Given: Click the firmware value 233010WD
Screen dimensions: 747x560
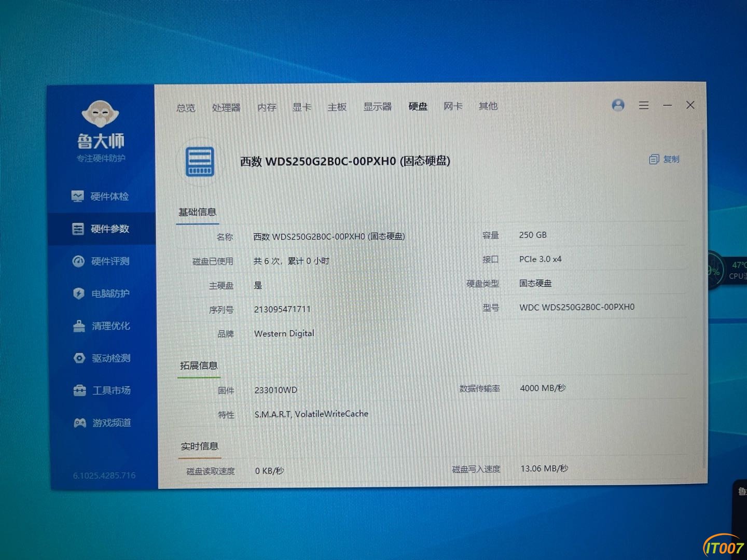Looking at the screenshot, I should (275, 390).
